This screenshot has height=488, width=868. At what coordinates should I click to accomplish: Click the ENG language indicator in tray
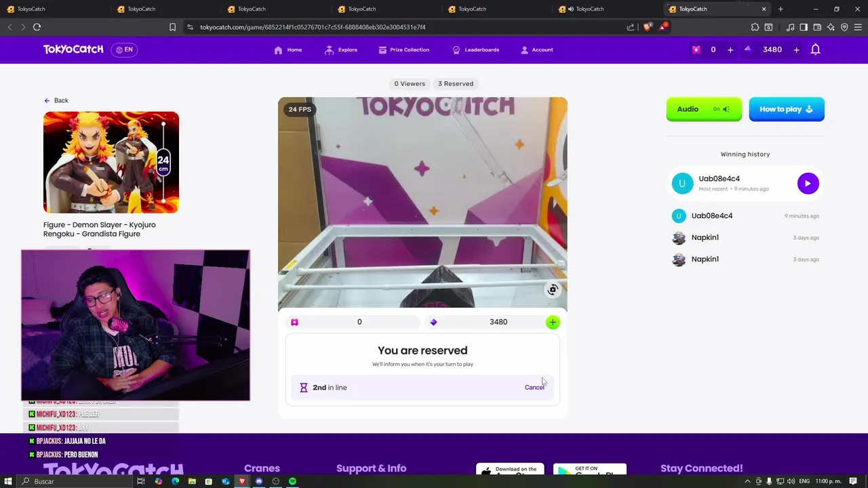(805, 481)
